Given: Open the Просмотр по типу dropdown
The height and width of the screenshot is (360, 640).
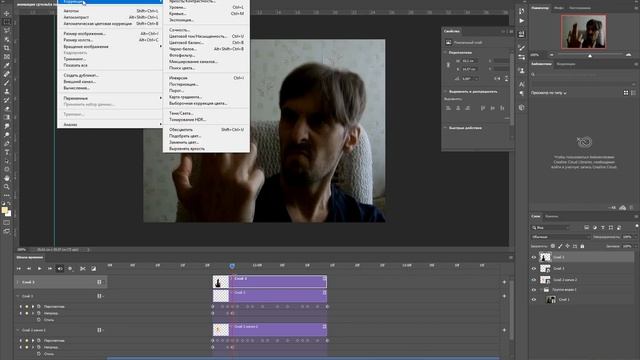Looking at the screenshot, I should click(x=549, y=93).
